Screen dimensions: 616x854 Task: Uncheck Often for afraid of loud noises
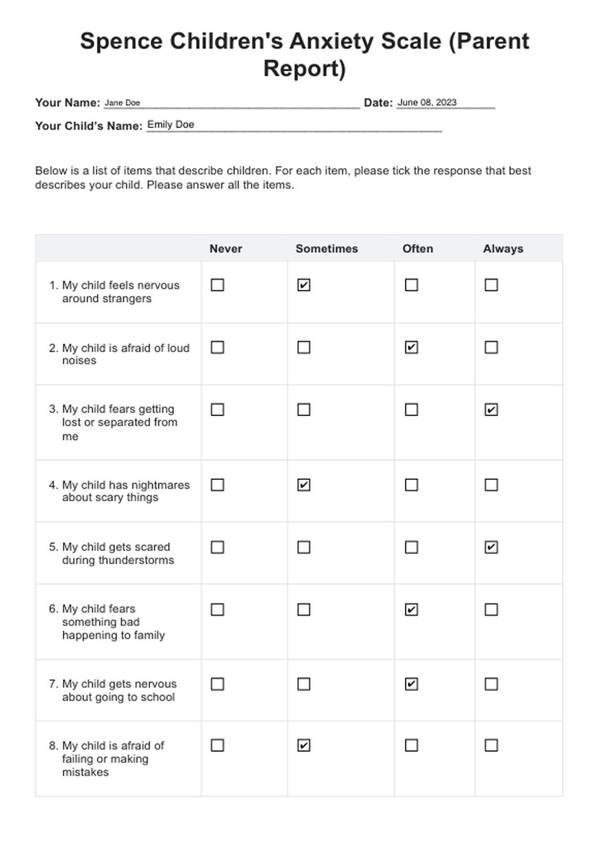point(412,347)
